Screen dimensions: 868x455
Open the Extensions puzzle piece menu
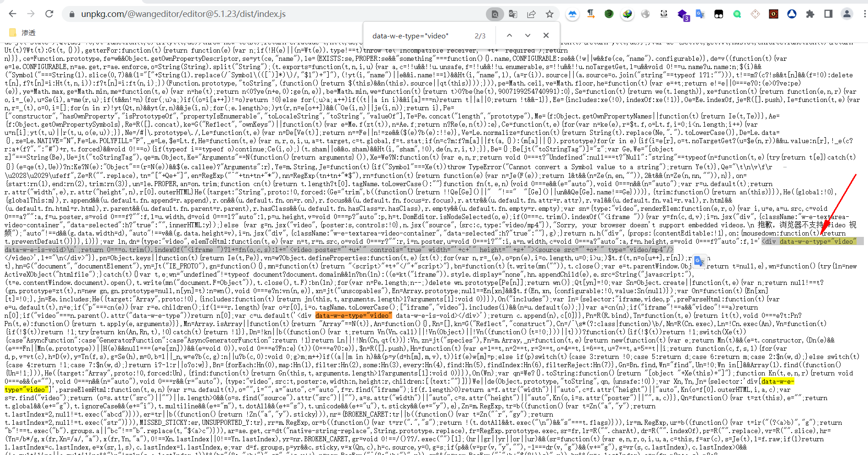click(810, 14)
